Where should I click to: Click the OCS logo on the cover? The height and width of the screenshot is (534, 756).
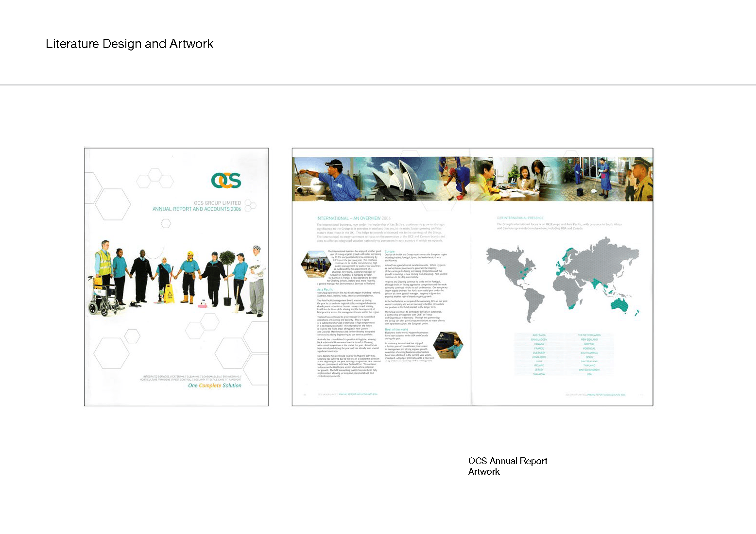[226, 180]
